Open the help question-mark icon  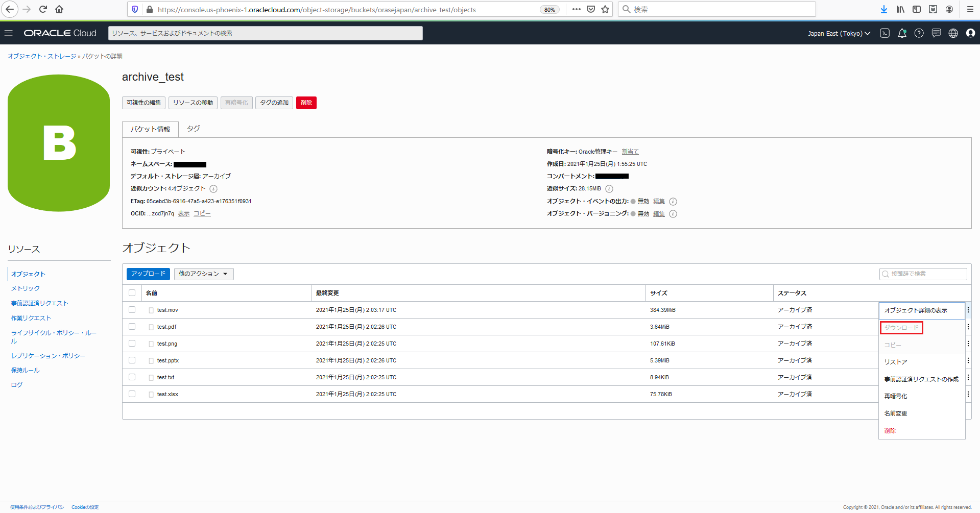click(919, 33)
